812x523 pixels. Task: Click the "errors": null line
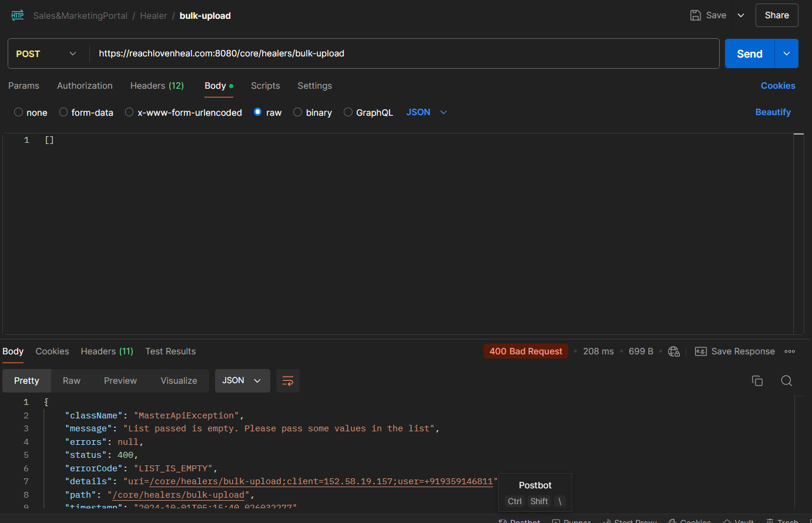(103, 442)
